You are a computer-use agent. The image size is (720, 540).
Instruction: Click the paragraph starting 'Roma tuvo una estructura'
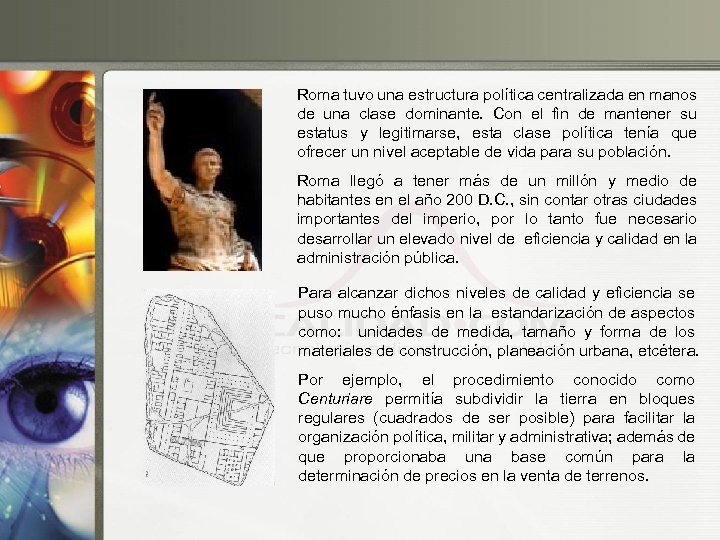coord(497,124)
